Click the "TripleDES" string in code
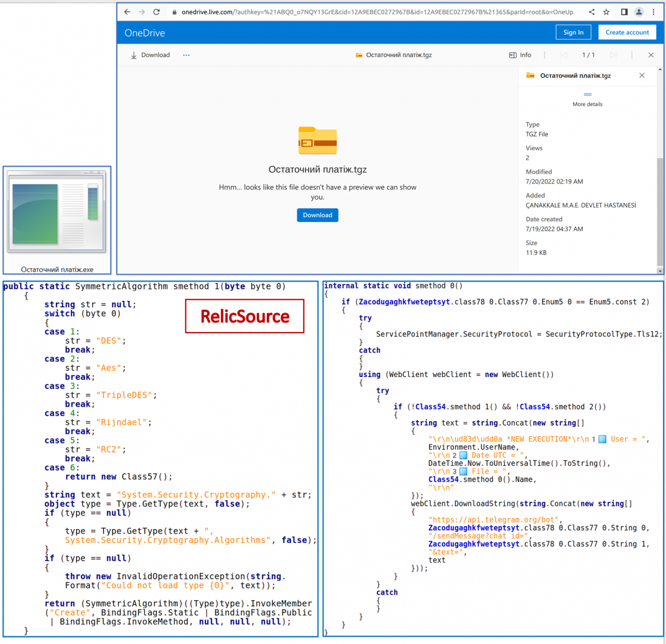Viewport: 666px width, 644px height. pos(124,395)
